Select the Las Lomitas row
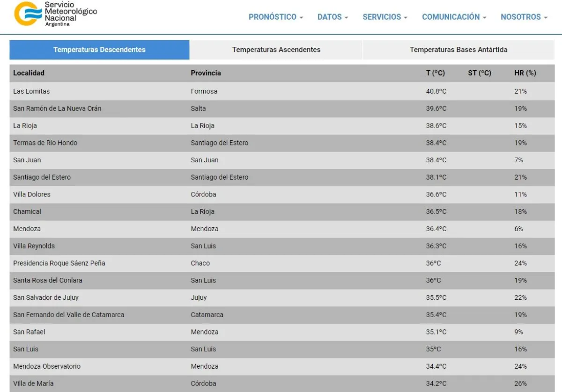This screenshot has width=562, height=392. [x=31, y=91]
